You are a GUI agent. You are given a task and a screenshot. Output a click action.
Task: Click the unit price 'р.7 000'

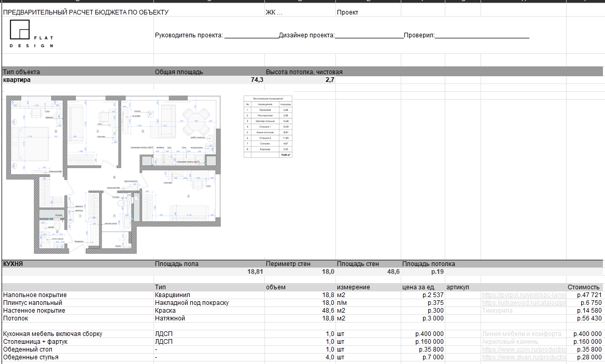(433, 357)
